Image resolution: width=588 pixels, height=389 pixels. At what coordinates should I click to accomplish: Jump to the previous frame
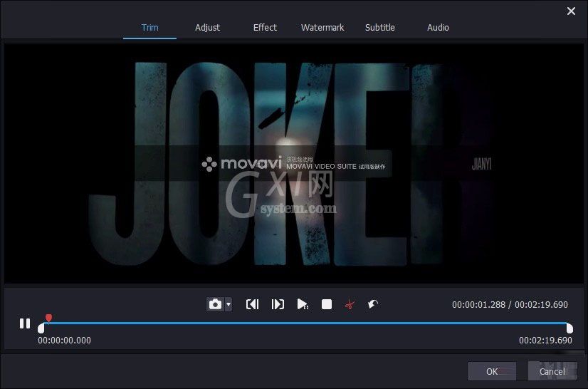pos(253,304)
